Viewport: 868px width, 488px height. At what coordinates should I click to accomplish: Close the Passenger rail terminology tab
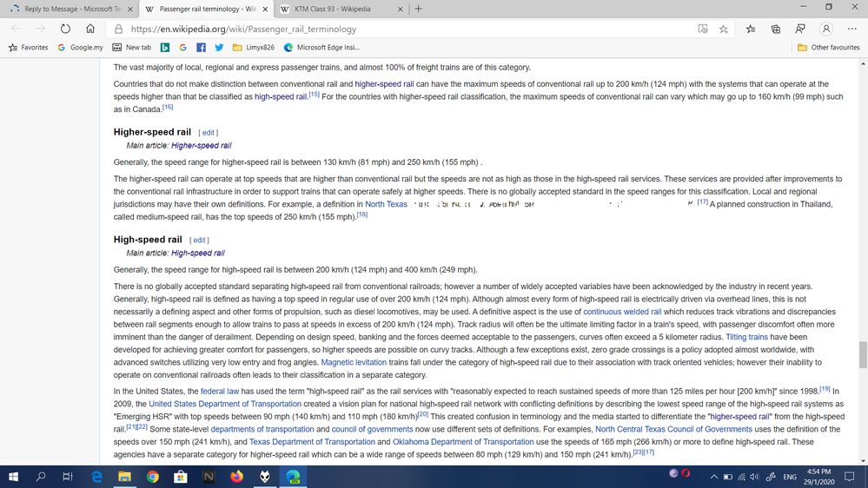(265, 10)
